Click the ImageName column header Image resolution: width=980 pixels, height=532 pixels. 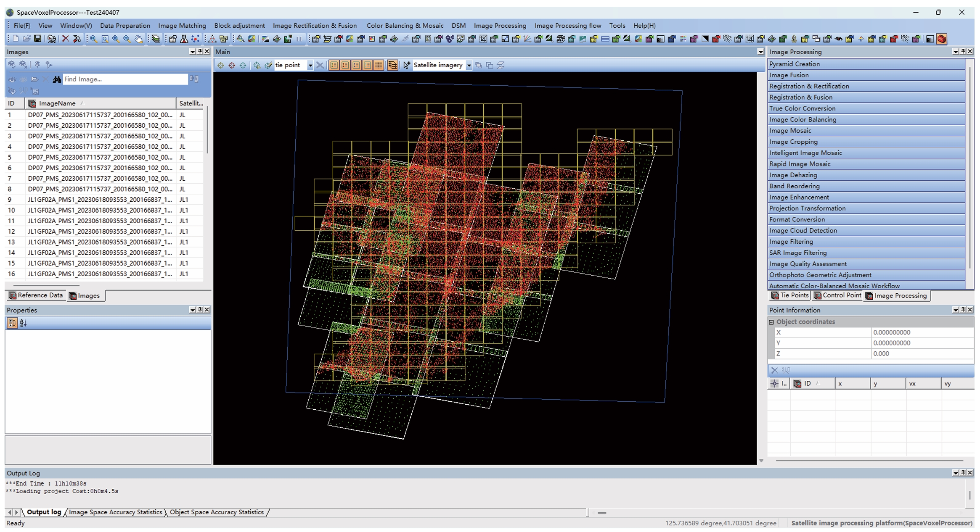101,103
